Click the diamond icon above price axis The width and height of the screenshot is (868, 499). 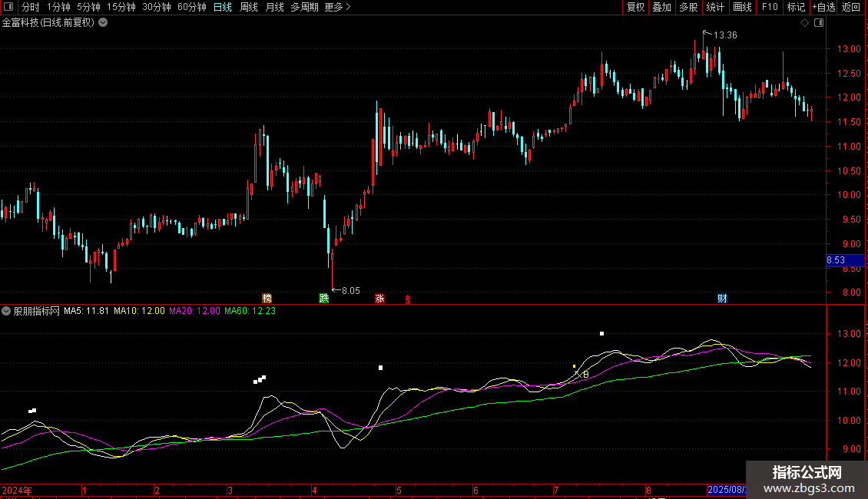pyautogui.click(x=804, y=23)
